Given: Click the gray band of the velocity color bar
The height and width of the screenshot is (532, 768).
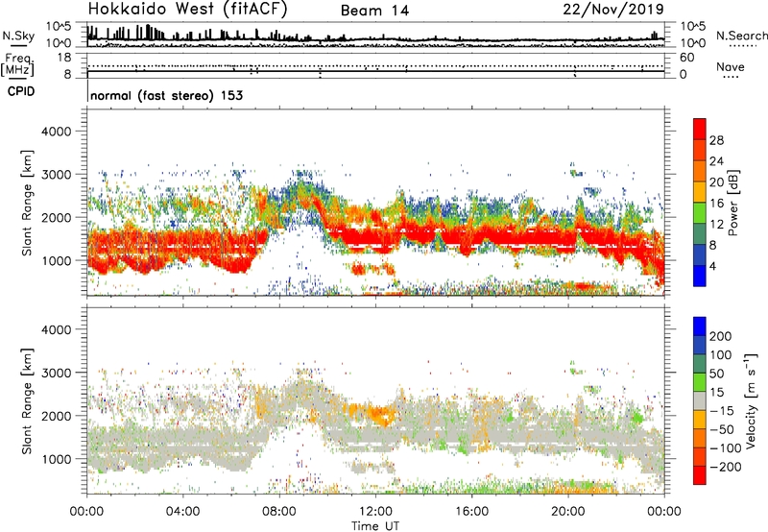Looking at the screenshot, I should click(700, 400).
